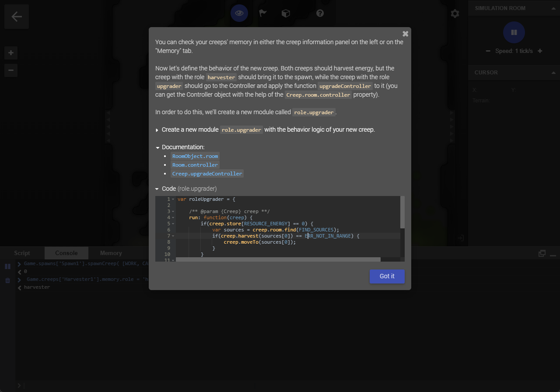Click the memory.role console command line

point(87,279)
